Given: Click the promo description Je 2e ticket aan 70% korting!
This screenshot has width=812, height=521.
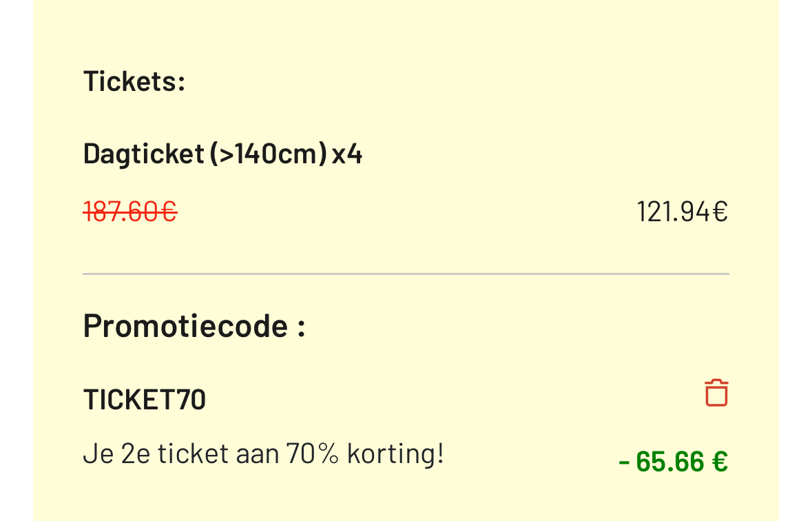Looking at the screenshot, I should point(263,453).
